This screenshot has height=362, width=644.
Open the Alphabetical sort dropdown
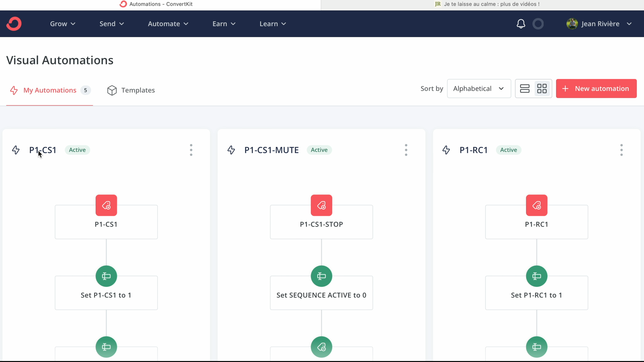click(479, 88)
